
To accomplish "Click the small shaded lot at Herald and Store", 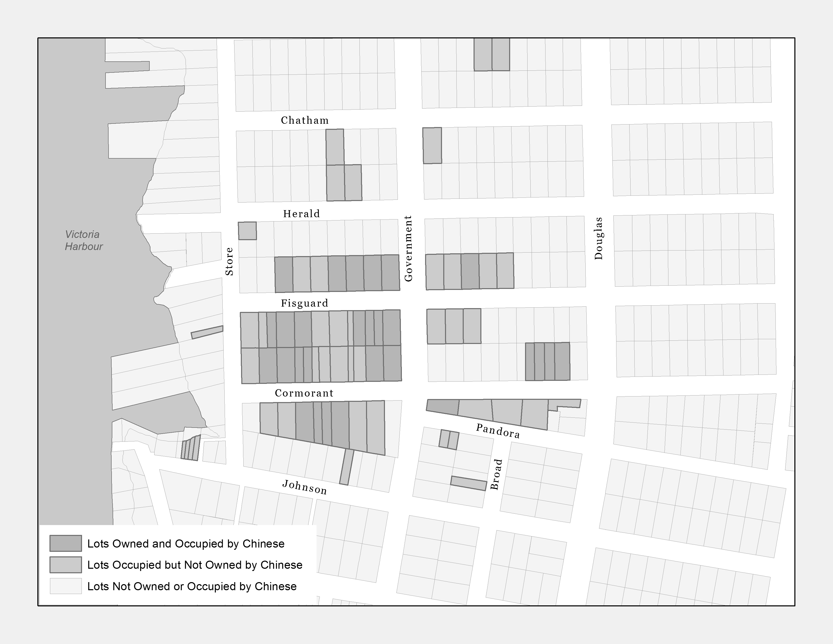I will coord(247,231).
